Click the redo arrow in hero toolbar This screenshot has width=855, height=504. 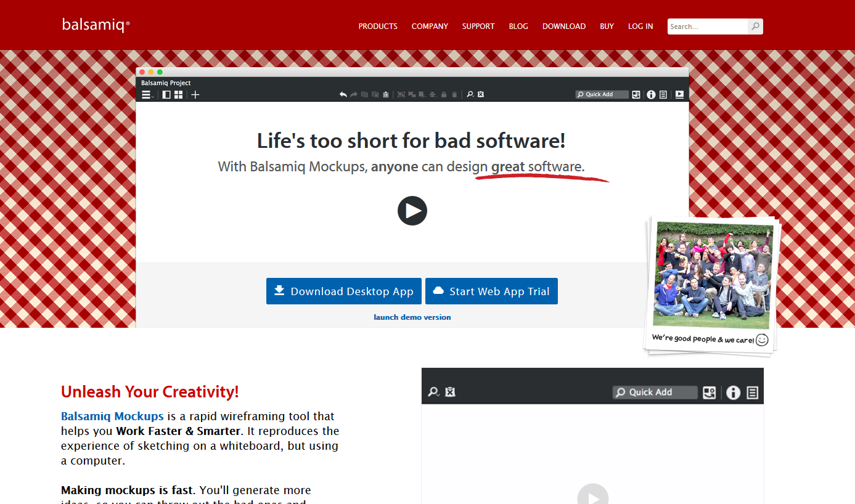[x=354, y=94]
